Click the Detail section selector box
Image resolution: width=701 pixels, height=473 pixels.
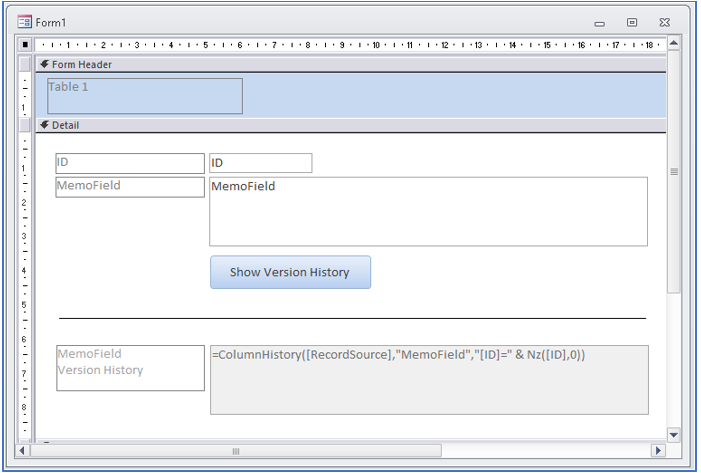pos(25,125)
